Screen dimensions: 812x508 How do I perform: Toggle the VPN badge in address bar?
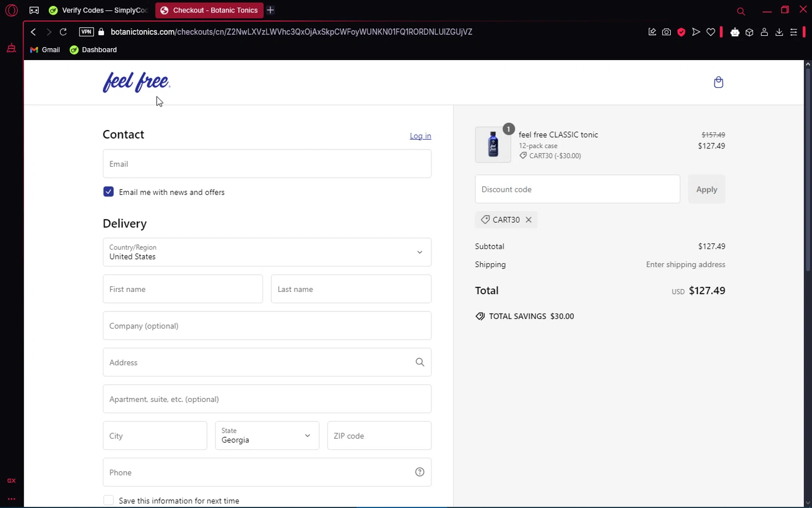pyautogui.click(x=86, y=32)
